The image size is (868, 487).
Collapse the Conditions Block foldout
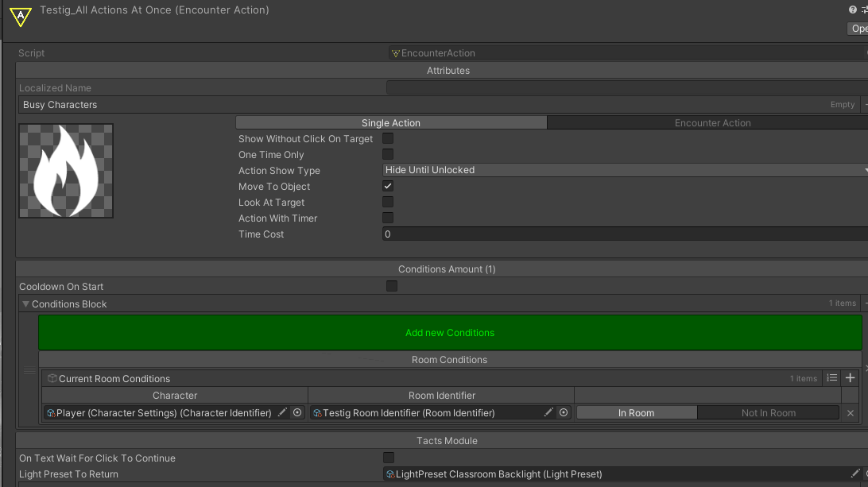click(x=25, y=303)
